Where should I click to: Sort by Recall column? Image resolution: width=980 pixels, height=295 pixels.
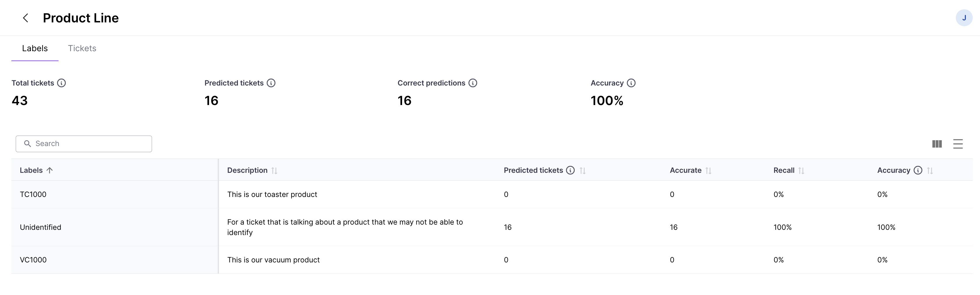(x=801, y=171)
